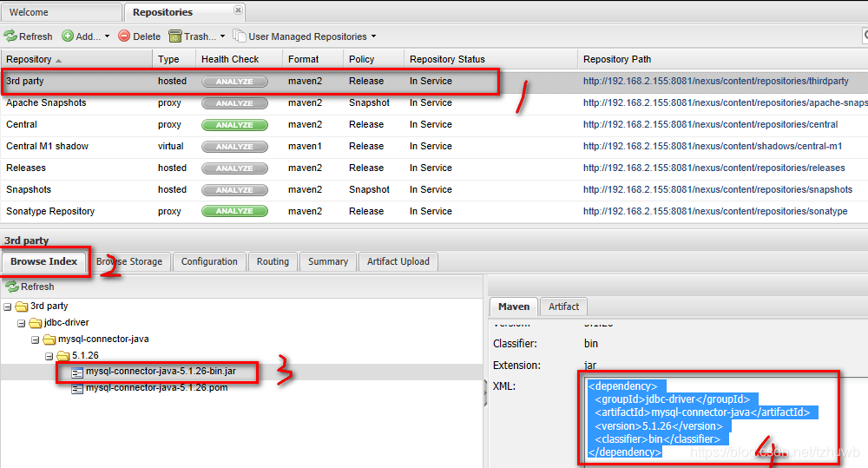
Task: Click Analyze button for Central M1 shadow
Action: (x=234, y=147)
